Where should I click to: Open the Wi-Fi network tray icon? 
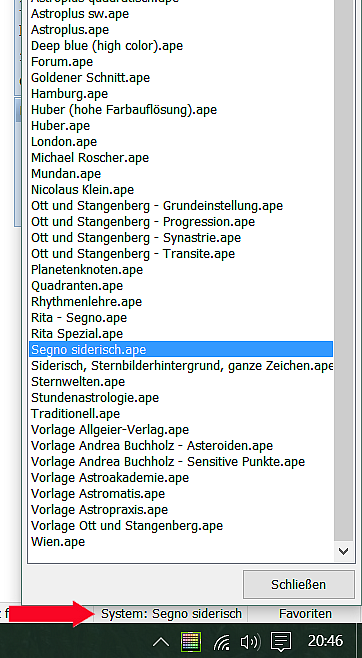point(221,642)
